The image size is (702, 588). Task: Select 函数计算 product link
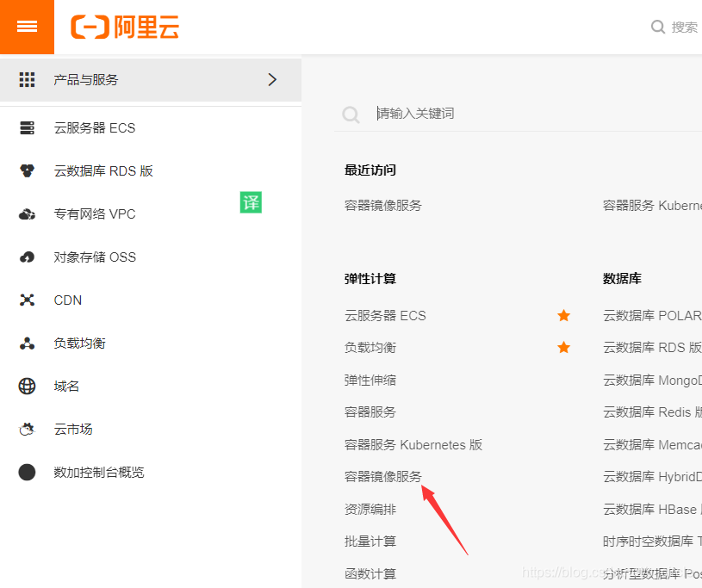click(x=370, y=573)
